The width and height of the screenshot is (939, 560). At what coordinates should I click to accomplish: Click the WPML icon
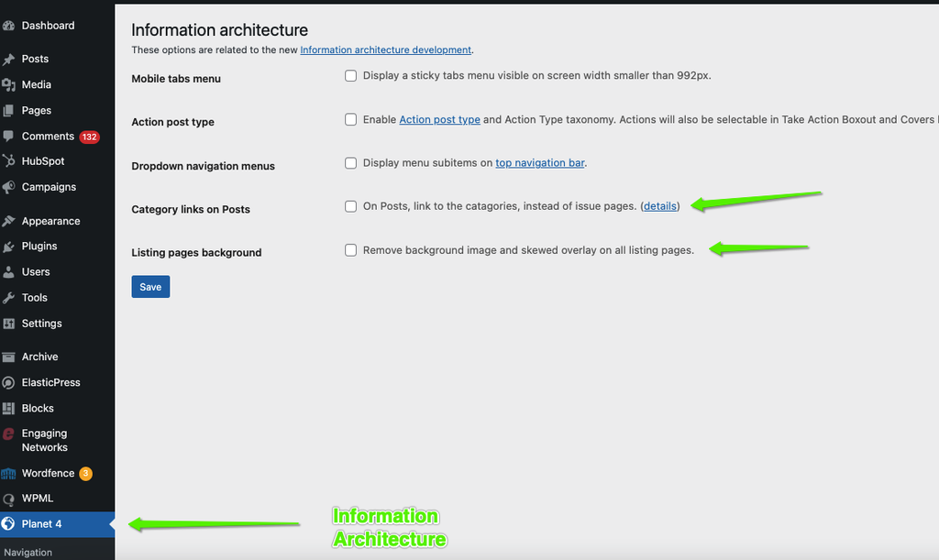tap(8, 499)
